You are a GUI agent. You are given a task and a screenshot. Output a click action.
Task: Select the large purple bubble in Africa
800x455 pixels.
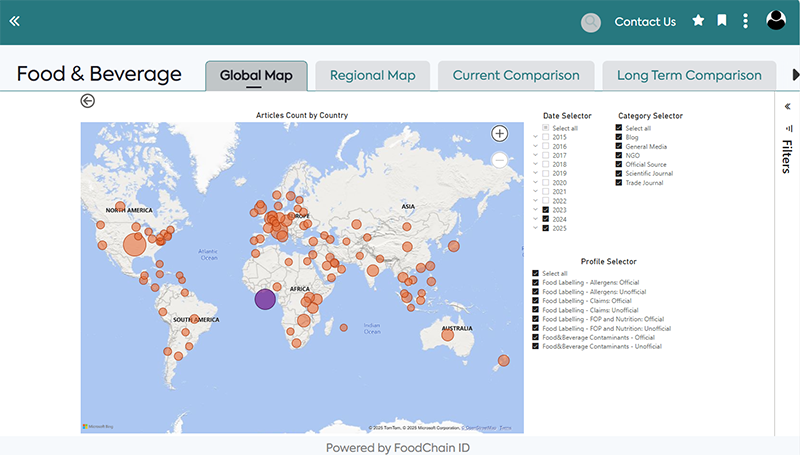click(265, 298)
